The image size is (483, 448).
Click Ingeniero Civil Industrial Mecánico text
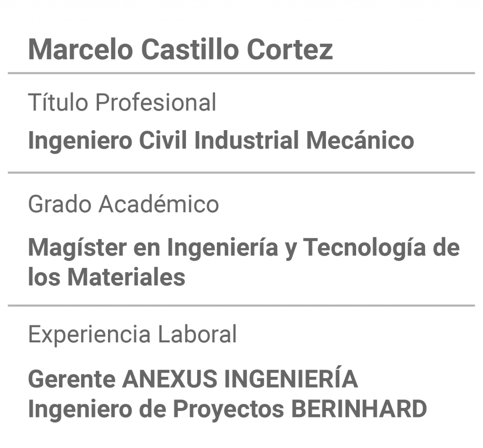tap(221, 141)
